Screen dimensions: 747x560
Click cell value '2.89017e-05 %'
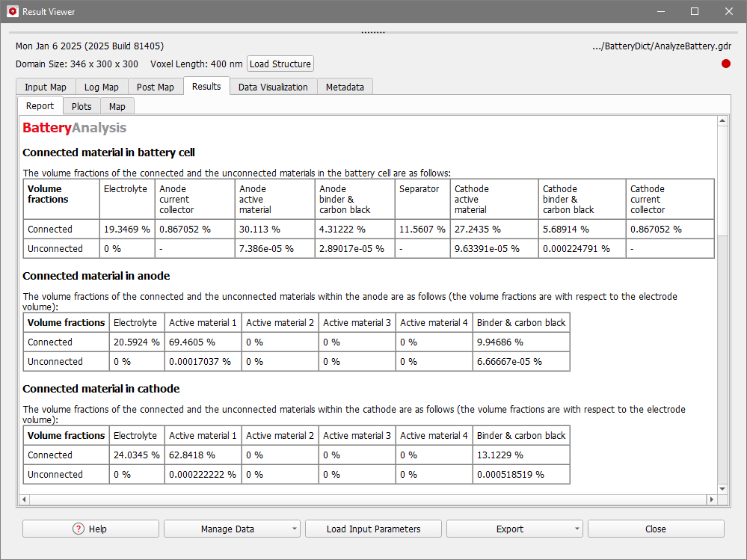[351, 248]
